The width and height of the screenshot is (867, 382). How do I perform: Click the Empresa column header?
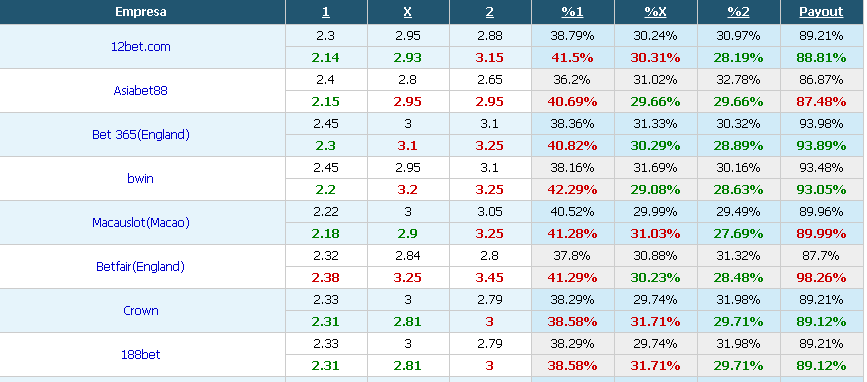[140, 12]
